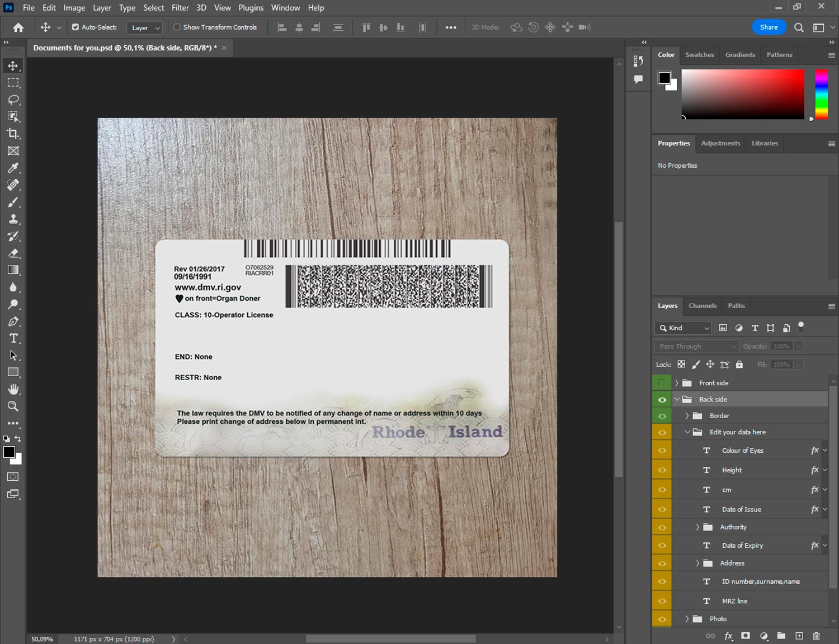This screenshot has width=839, height=644.
Task: Open the Kind filter dropdown in Layers
Action: (683, 328)
